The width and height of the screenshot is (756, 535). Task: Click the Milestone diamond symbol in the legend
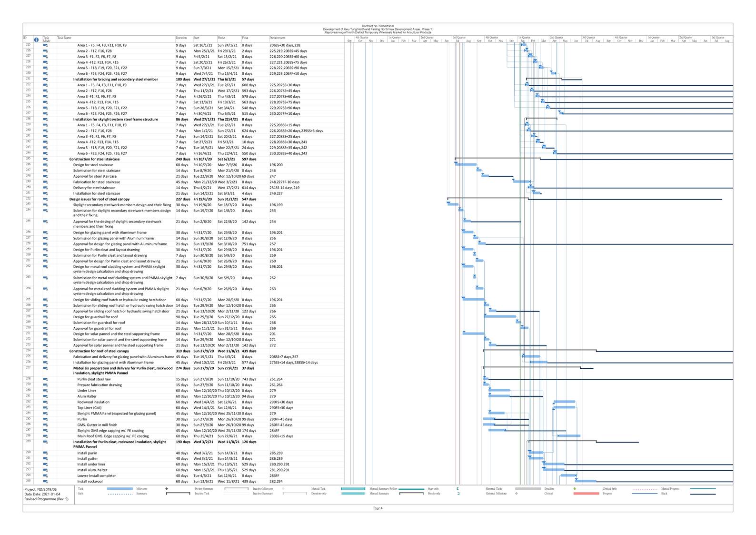tap(167, 489)
